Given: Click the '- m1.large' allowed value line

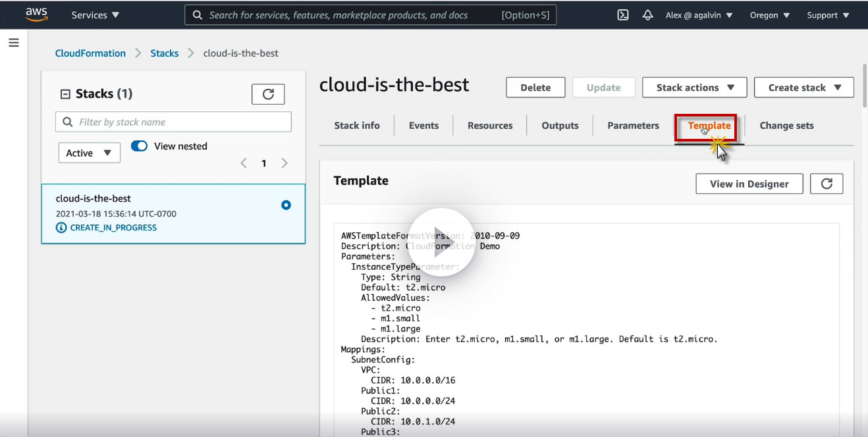Looking at the screenshot, I should click(396, 328).
